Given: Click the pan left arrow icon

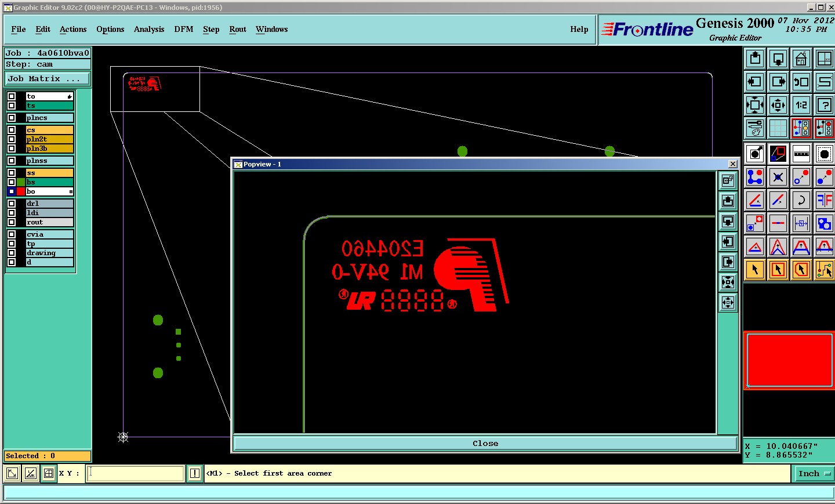Looking at the screenshot, I should 755,82.
